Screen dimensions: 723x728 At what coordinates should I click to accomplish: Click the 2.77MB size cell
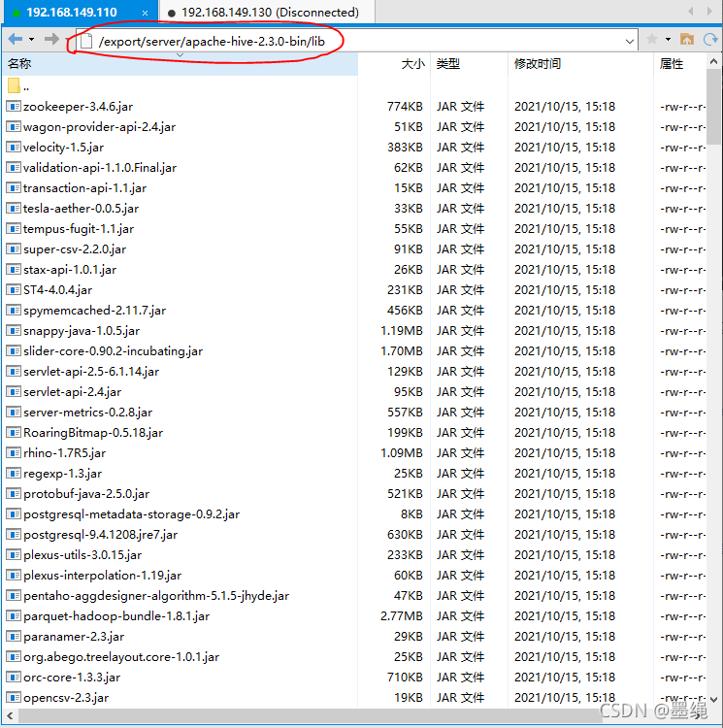[x=402, y=616]
